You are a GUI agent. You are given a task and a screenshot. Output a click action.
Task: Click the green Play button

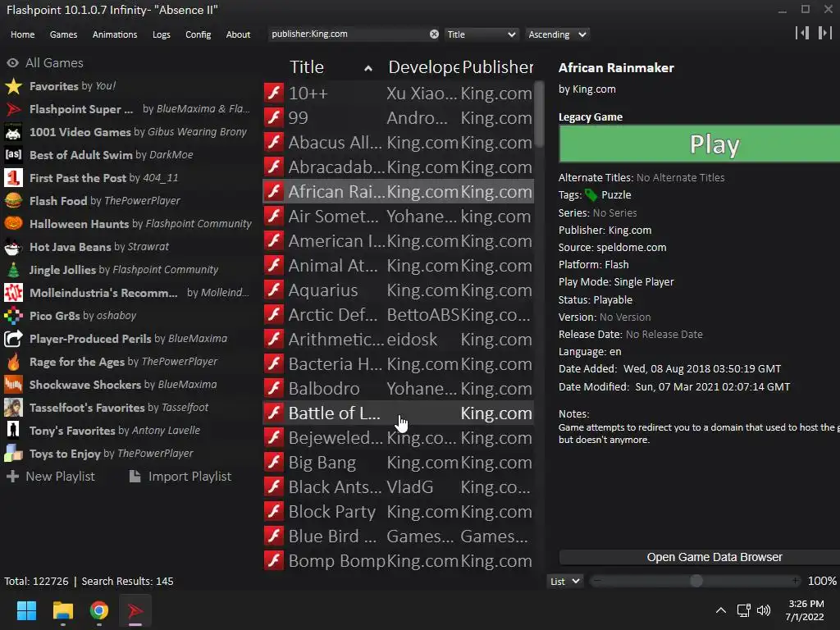[699, 144]
